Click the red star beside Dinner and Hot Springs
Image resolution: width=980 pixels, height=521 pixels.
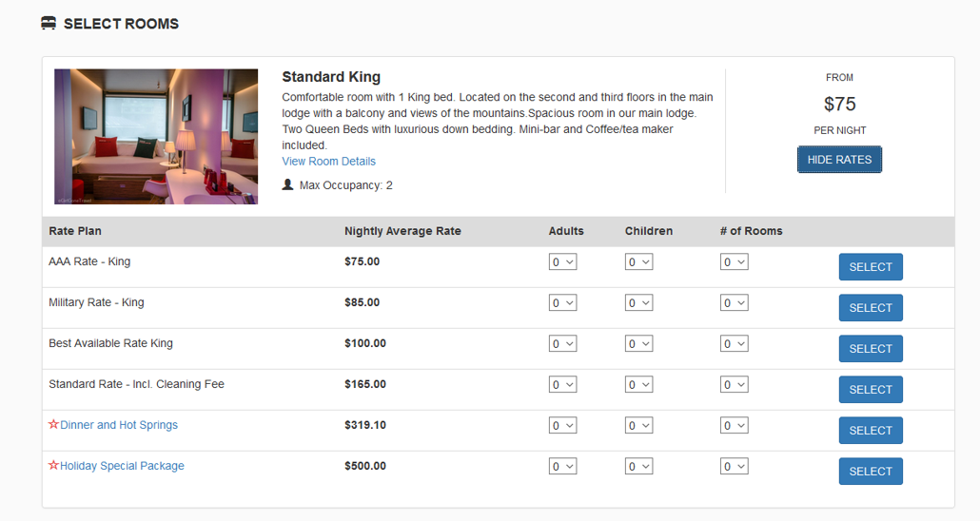53,424
